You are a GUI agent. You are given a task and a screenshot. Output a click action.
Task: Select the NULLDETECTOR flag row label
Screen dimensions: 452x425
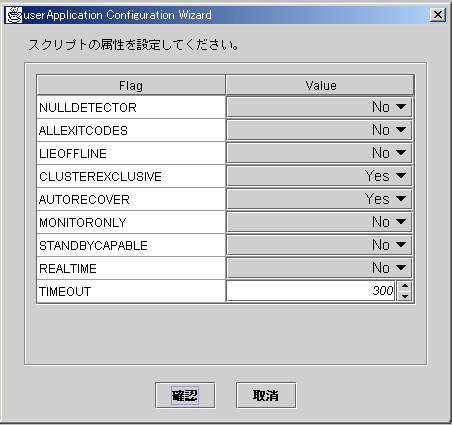88,108
